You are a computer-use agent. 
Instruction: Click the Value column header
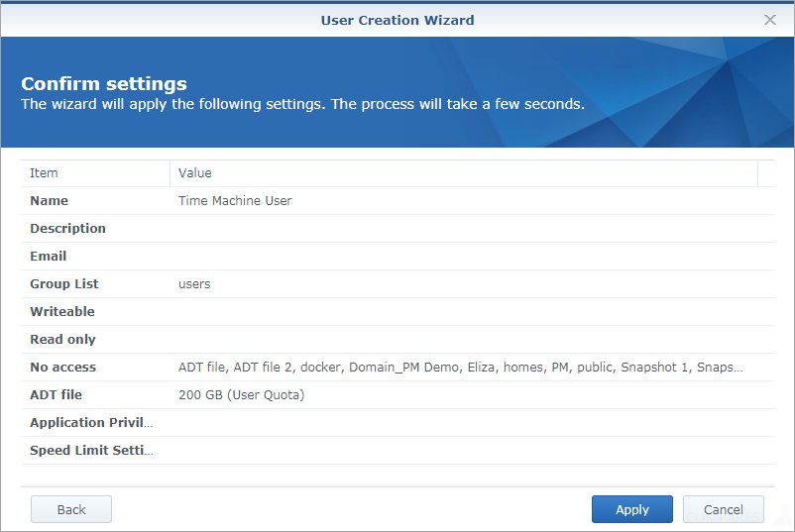click(463, 173)
